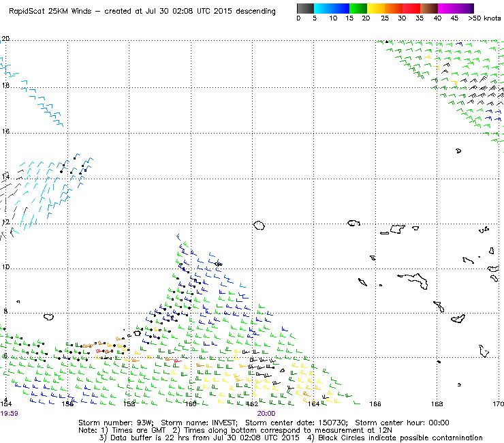
Task: Click the purple '19:59' time label
Action: pyautogui.click(x=9, y=414)
